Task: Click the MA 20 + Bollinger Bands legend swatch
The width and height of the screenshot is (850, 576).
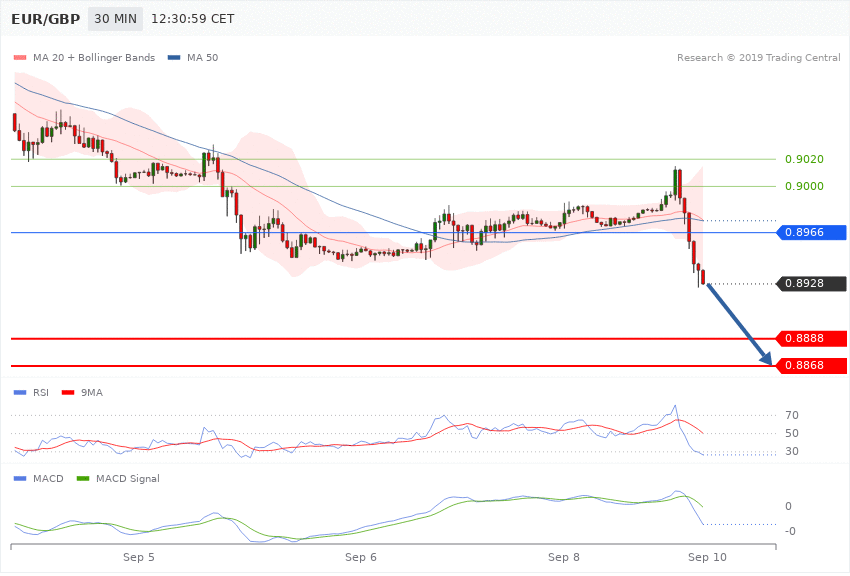Action: [20, 57]
